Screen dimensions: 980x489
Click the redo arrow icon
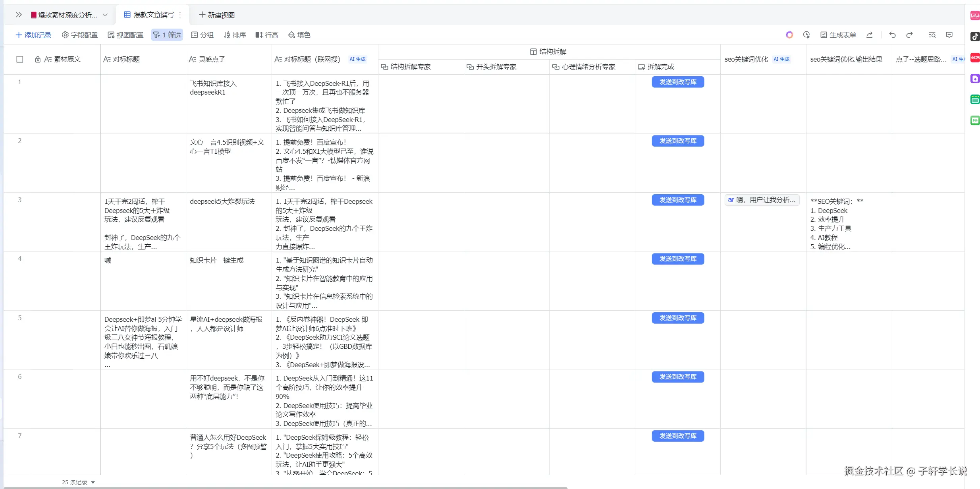click(x=909, y=35)
